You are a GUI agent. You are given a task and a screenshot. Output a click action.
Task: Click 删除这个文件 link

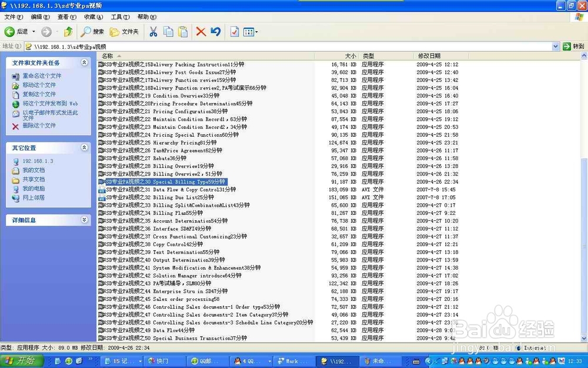click(39, 126)
